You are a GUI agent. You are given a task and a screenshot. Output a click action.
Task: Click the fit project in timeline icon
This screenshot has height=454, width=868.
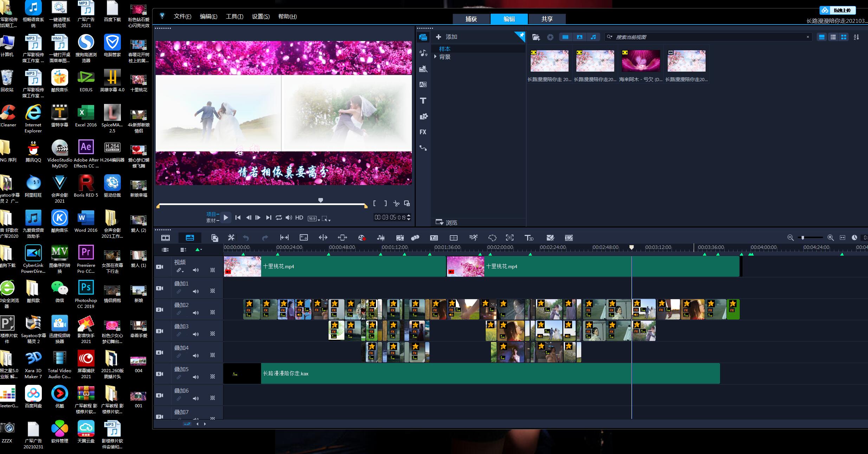[x=842, y=238]
